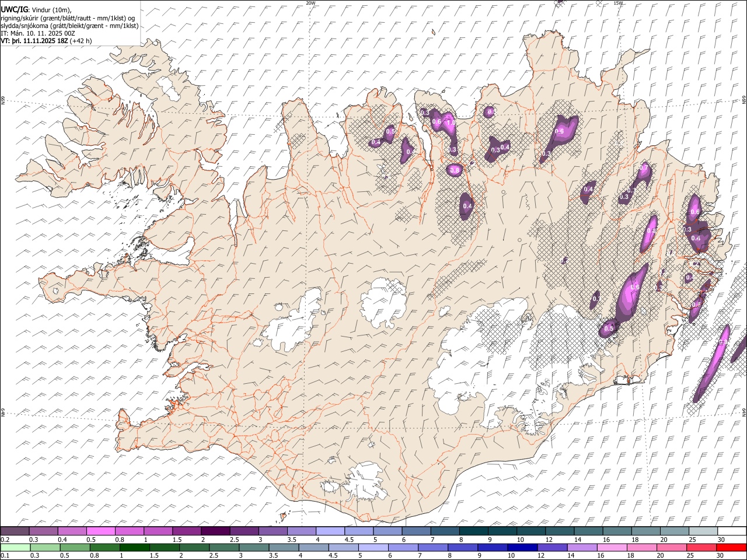
Task: Click the white swatch ending at upper 30
Action: click(x=732, y=531)
